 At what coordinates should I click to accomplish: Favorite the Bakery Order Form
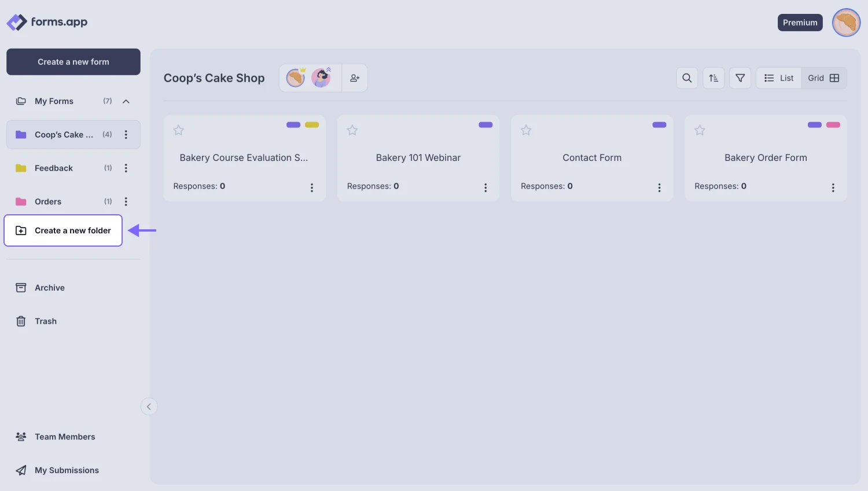point(700,130)
